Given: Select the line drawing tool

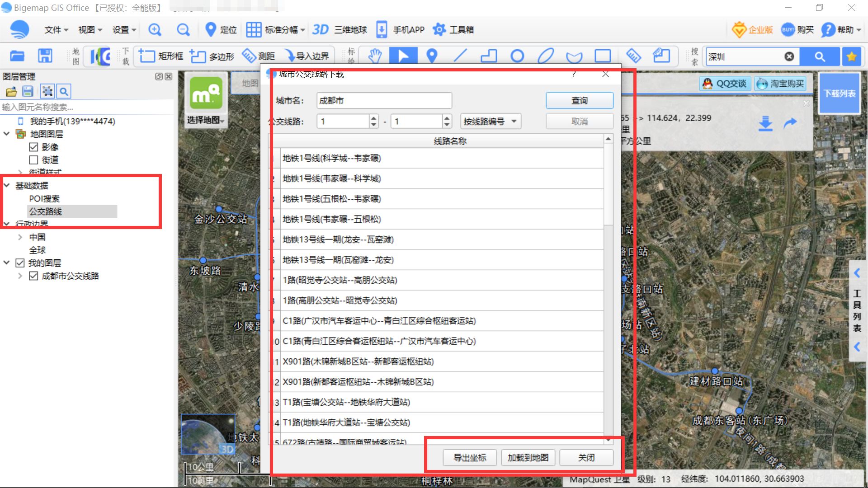Looking at the screenshot, I should (x=460, y=56).
